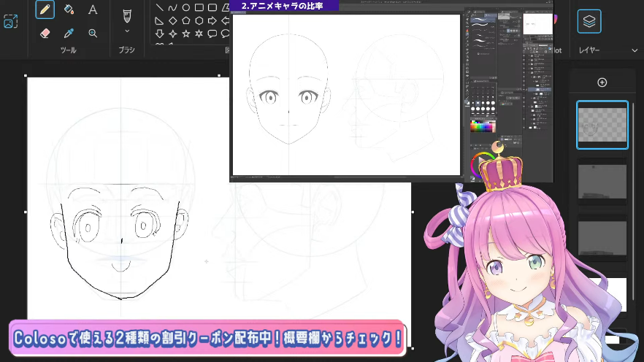Select the Pencil tool
Image resolution: width=644 pixels, height=362 pixels.
45,9
